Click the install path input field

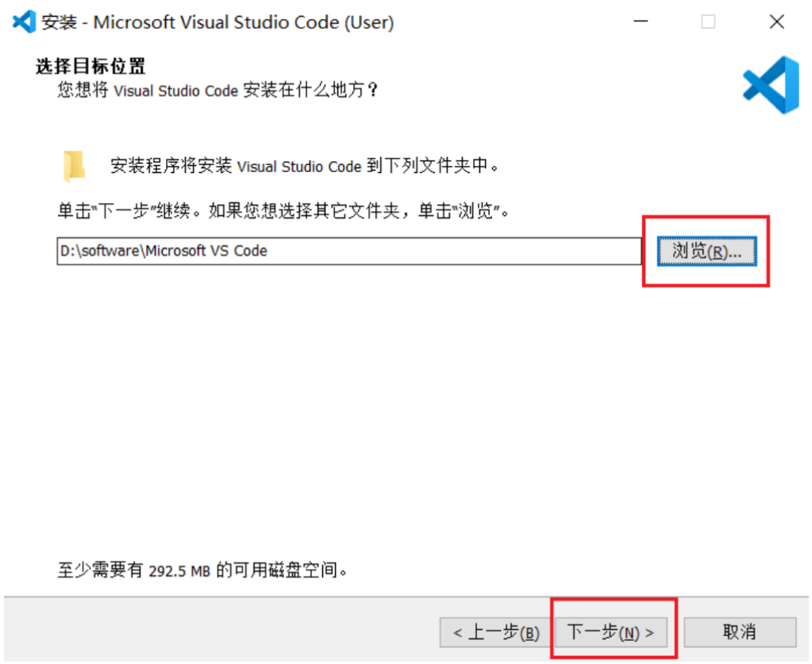(349, 251)
